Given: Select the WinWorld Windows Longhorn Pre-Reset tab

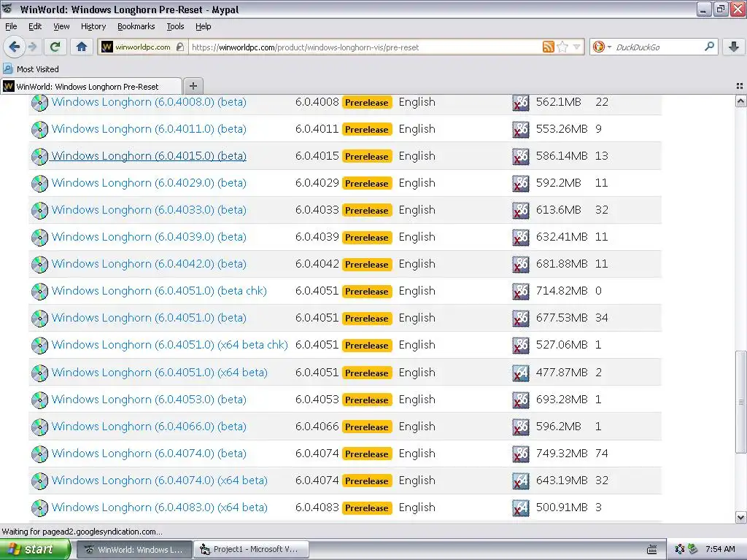Looking at the screenshot, I should tap(90, 86).
